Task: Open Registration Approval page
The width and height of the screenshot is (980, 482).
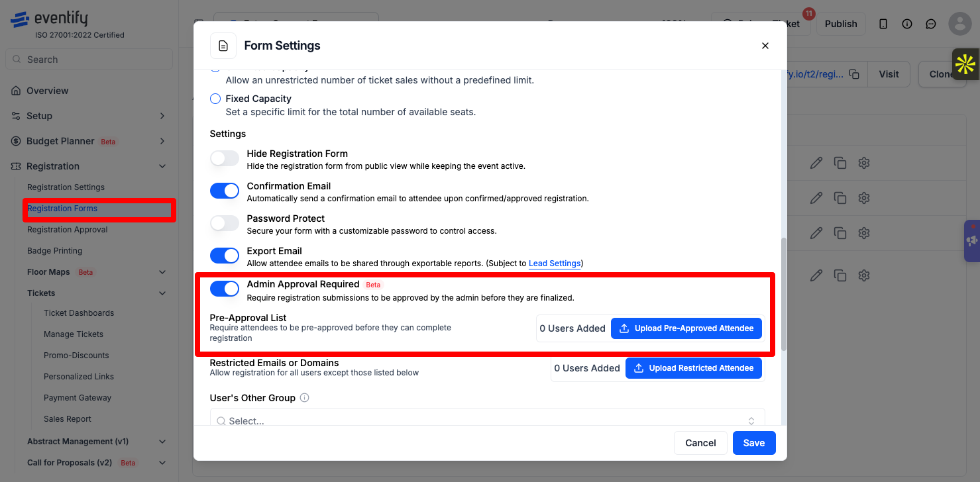Action: [67, 230]
